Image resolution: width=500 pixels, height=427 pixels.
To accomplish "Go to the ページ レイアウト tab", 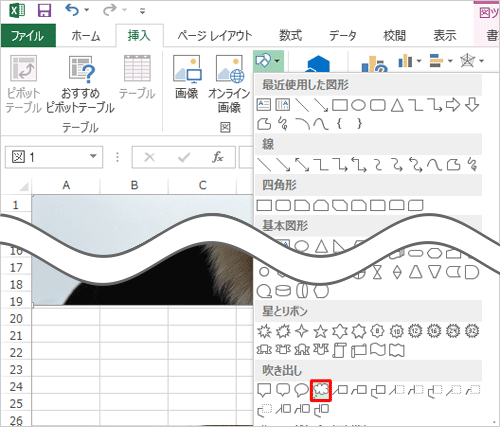I will tap(215, 35).
